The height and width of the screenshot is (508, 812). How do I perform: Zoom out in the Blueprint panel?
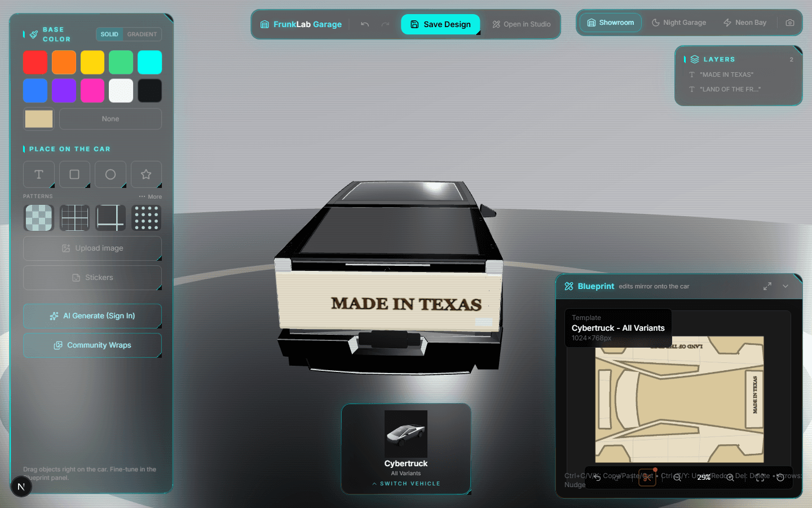(677, 478)
